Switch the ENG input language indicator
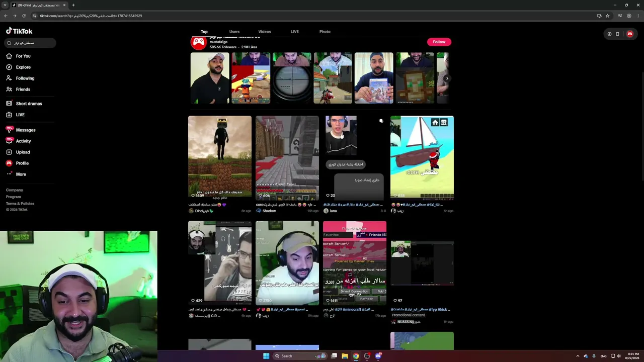 pos(603,356)
